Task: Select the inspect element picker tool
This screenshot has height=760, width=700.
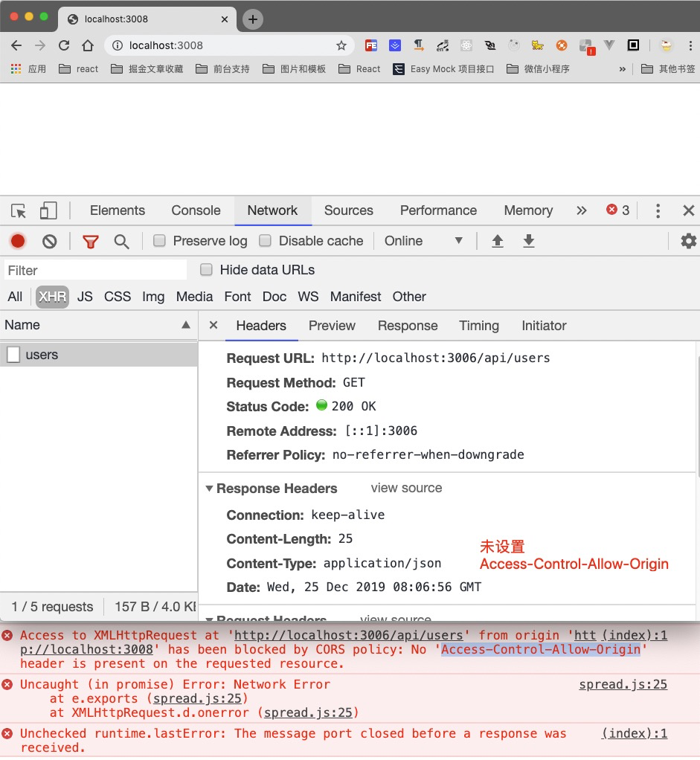Action: point(19,211)
